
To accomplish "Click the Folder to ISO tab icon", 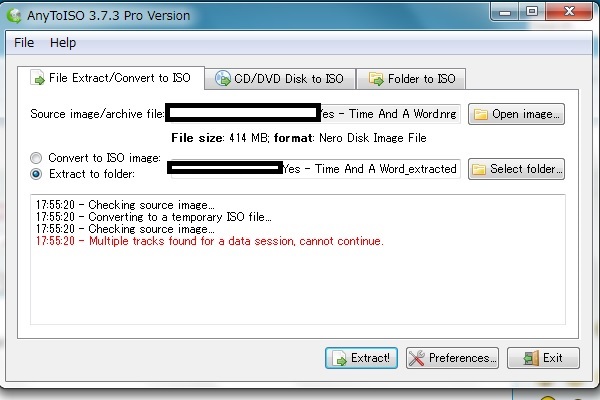I will [x=376, y=78].
